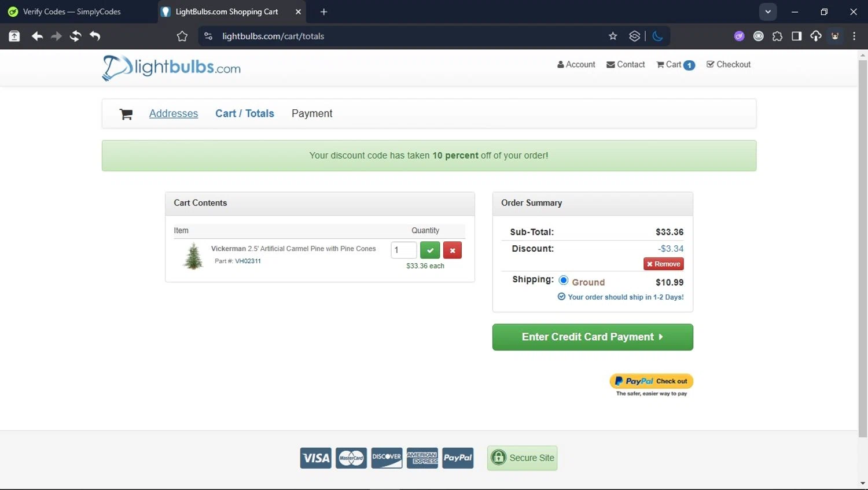Click Enter Credit Card Payment button

593,337
